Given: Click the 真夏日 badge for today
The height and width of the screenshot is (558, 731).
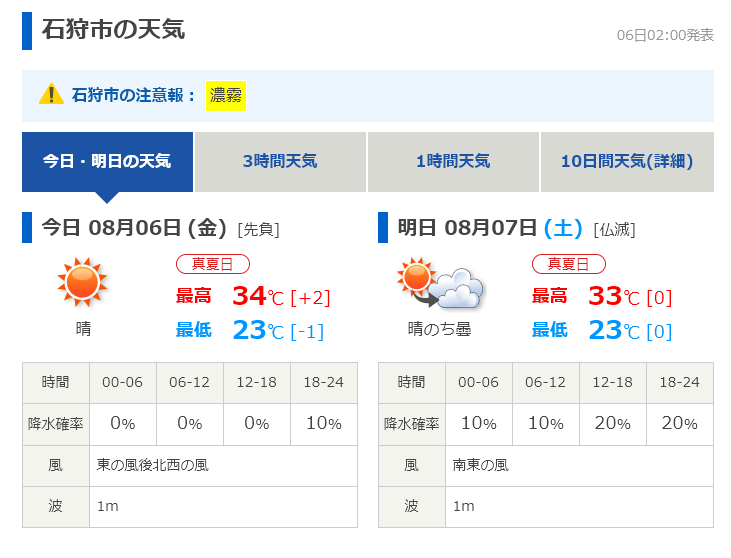Looking at the screenshot, I should [213, 264].
